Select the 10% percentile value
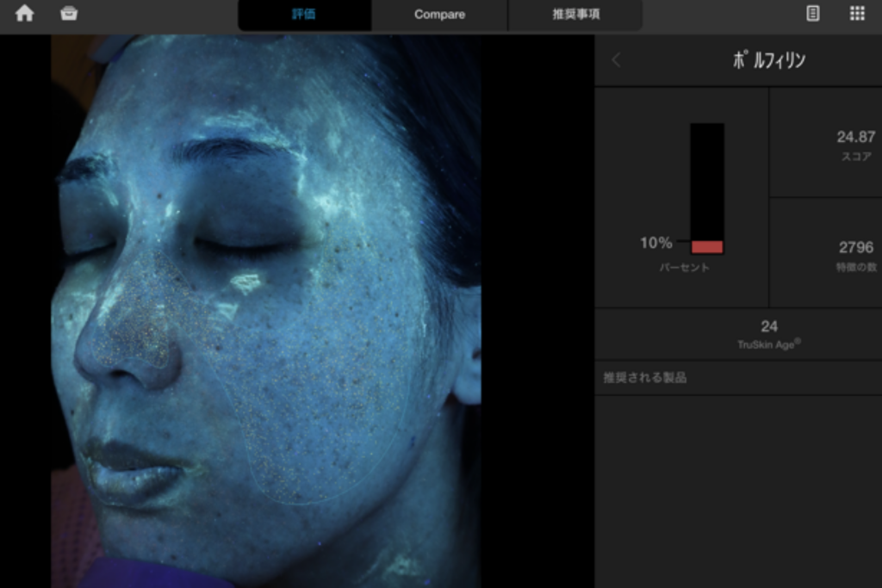The image size is (882, 588). (x=655, y=243)
